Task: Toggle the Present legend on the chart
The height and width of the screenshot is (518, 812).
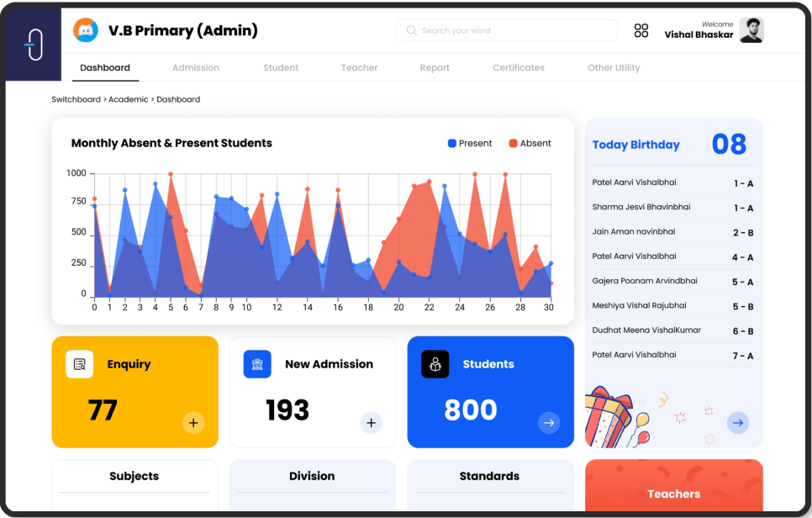Action: pos(469,143)
